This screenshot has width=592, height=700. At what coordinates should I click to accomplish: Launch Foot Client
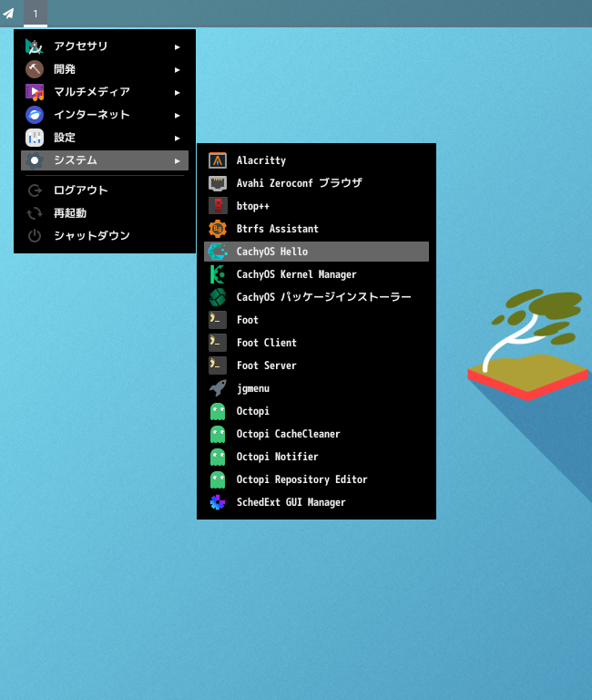(316, 343)
